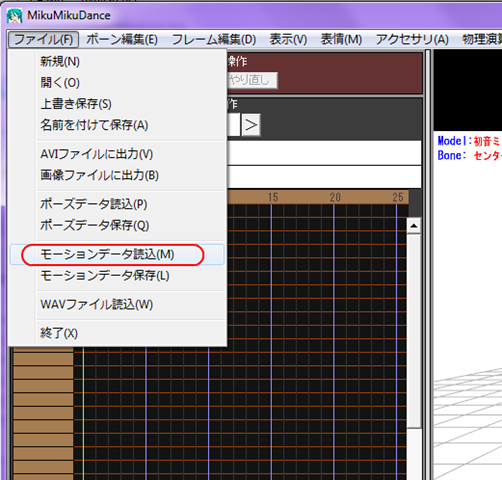Click frame 20 on timeline ruler
The width and height of the screenshot is (502, 480).
(335, 197)
